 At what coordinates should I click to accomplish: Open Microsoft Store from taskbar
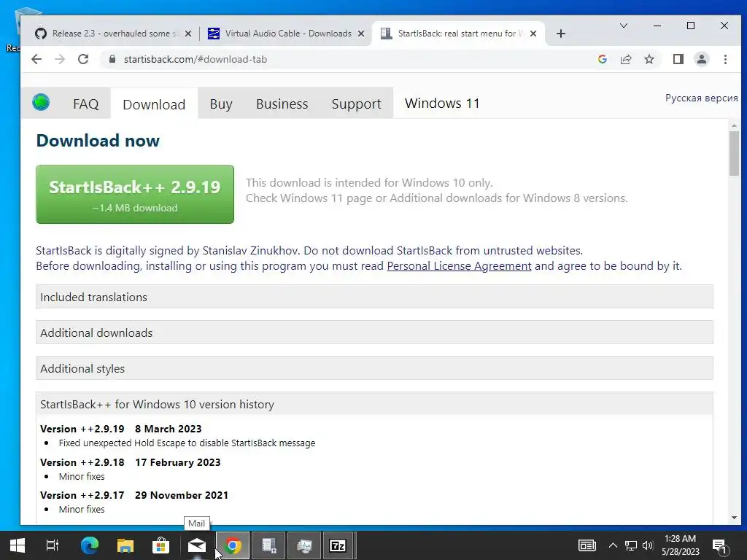(160, 545)
